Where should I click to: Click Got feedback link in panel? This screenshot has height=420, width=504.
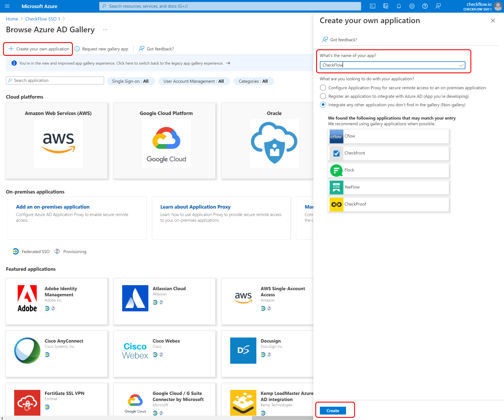click(343, 39)
